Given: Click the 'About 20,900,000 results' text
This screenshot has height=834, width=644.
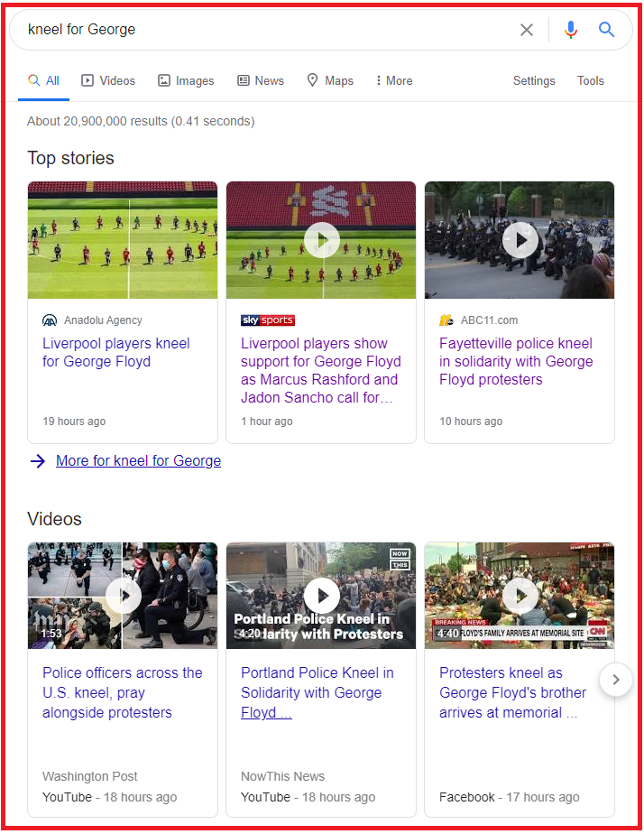Looking at the screenshot, I should tap(141, 121).
